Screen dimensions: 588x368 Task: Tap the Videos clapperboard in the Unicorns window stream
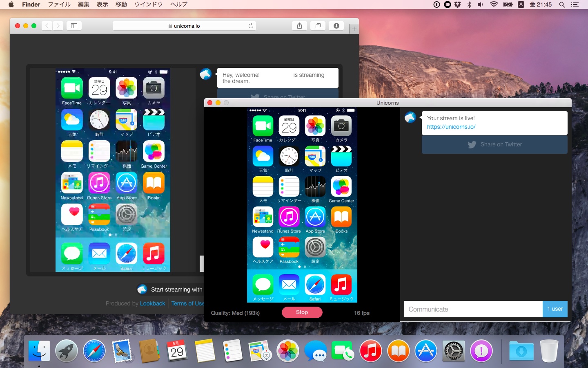point(341,156)
